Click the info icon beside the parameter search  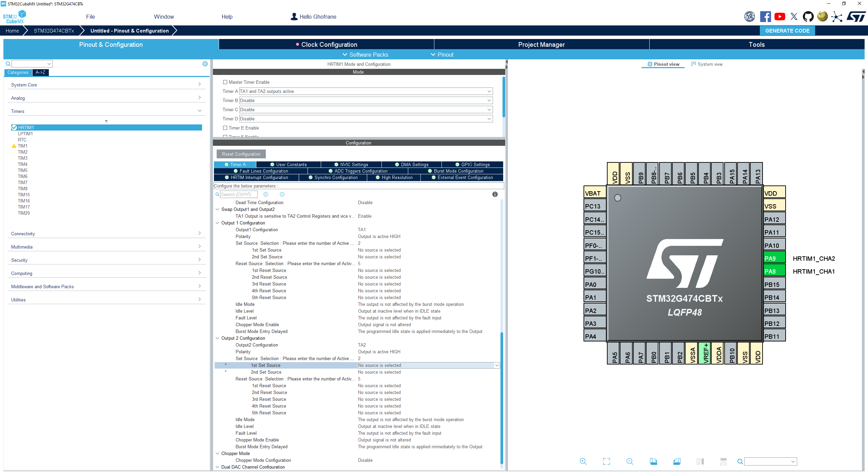tap(495, 194)
